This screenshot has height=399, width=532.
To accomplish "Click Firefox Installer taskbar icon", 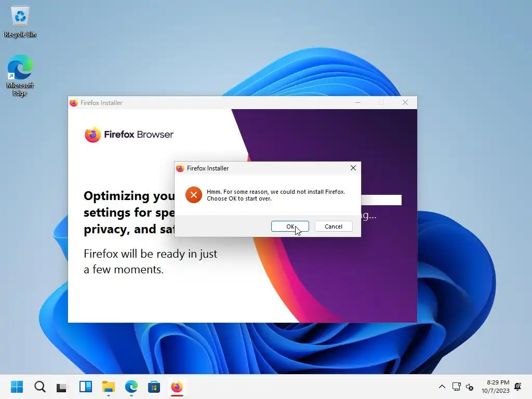I will 177,387.
